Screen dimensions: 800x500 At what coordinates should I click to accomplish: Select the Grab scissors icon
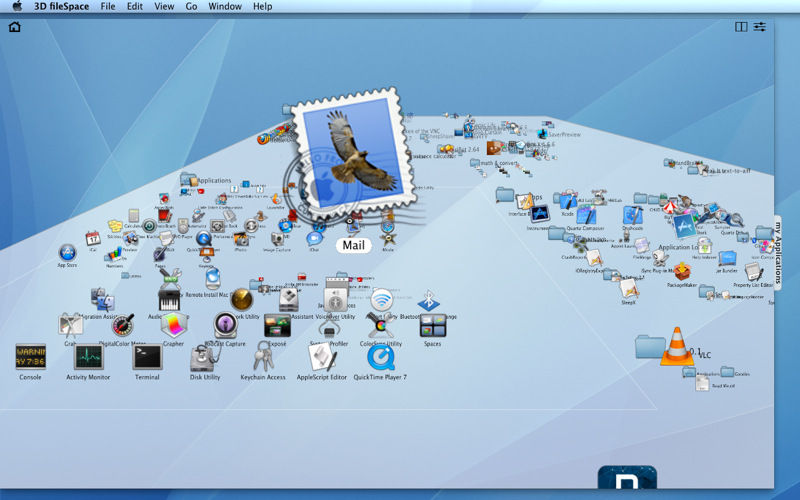(x=70, y=326)
